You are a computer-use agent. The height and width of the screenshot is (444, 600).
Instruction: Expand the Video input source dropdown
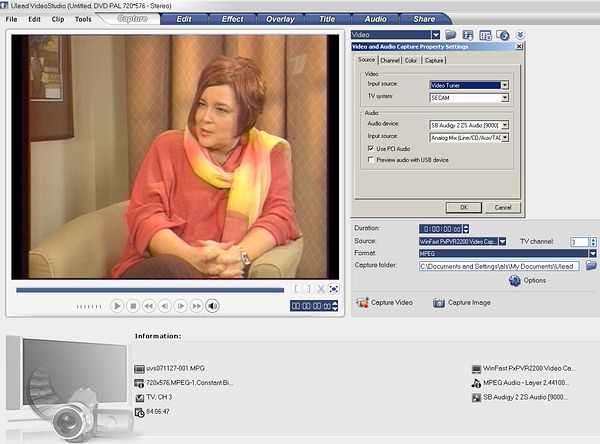tap(505, 85)
